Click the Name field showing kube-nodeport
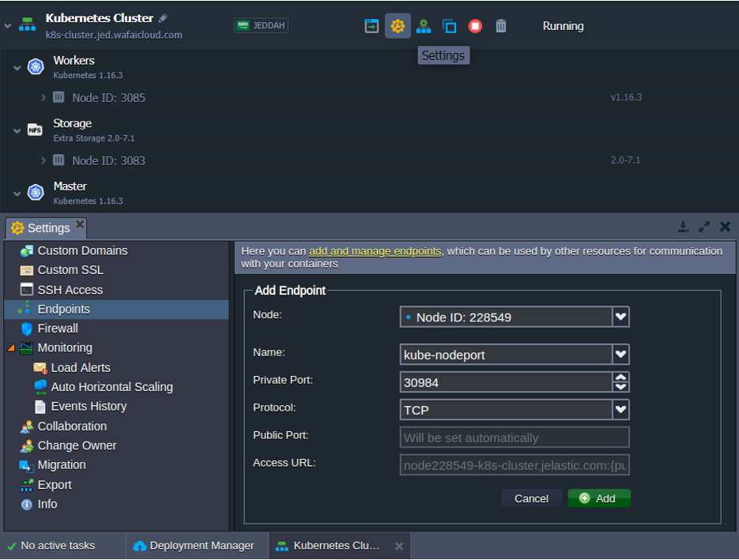The width and height of the screenshot is (739, 560). point(506,355)
